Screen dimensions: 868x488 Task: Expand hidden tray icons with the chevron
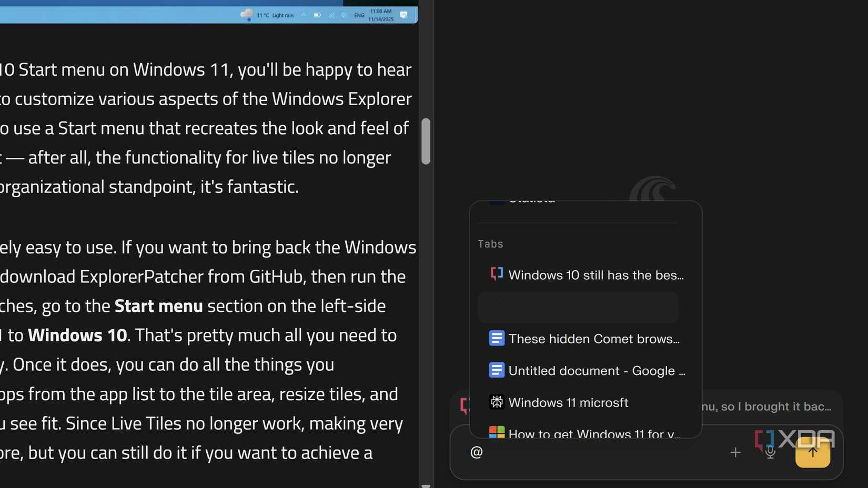coord(304,15)
